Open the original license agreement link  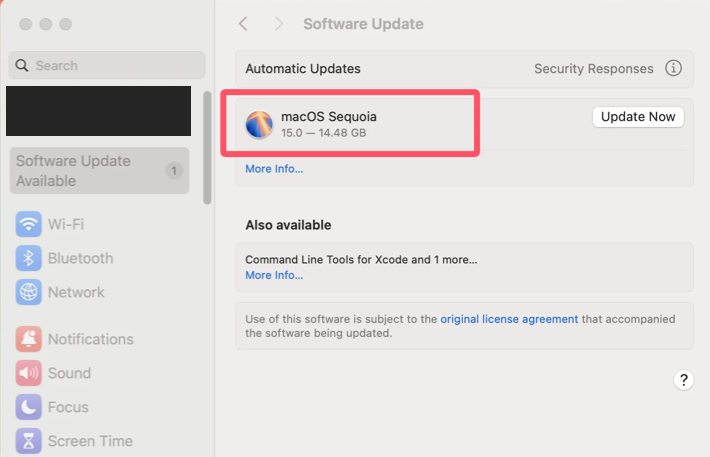509,319
